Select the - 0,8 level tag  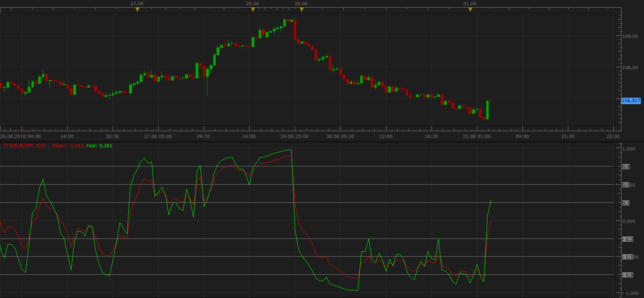click(628, 275)
